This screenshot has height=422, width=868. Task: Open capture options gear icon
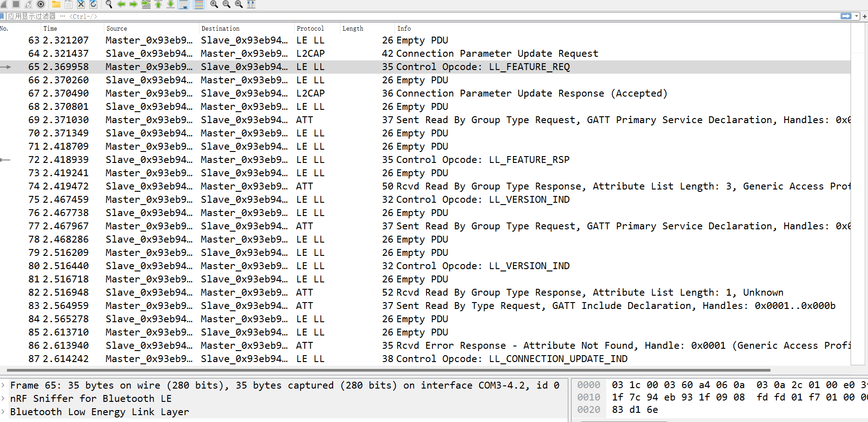41,4
